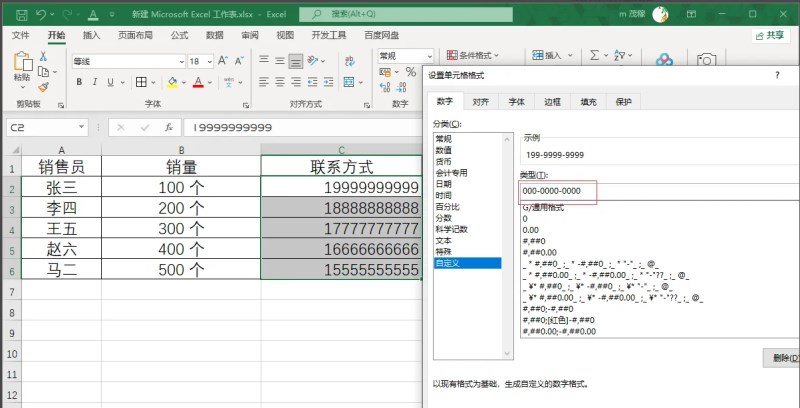Increase cell indent

point(329,82)
